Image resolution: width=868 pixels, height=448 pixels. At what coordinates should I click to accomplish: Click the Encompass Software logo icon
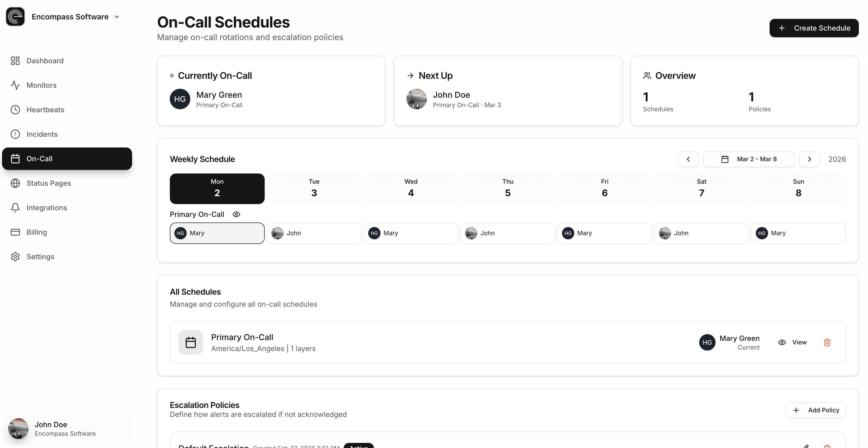(x=16, y=17)
